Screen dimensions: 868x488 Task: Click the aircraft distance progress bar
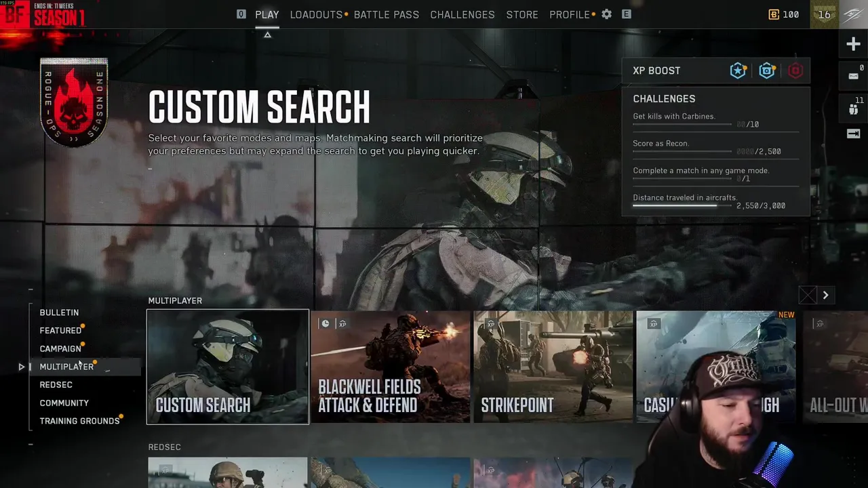pyautogui.click(x=682, y=206)
